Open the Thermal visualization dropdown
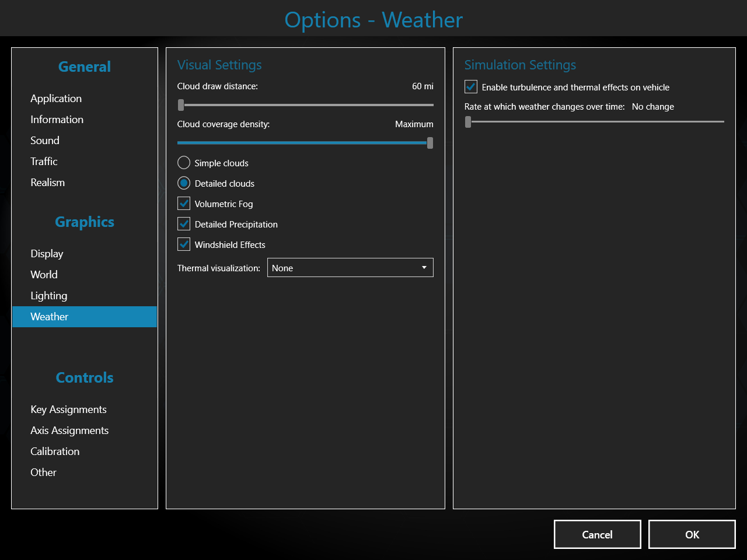 [x=350, y=268]
